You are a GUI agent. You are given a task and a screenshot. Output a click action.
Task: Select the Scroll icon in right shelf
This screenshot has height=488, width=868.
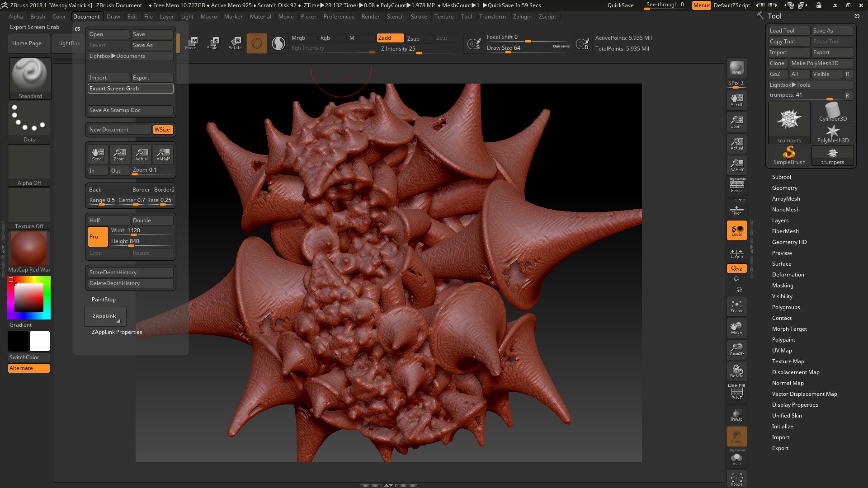(x=736, y=100)
